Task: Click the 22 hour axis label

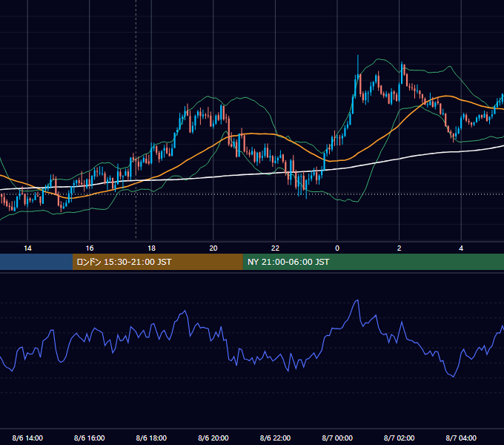Action: pos(276,248)
